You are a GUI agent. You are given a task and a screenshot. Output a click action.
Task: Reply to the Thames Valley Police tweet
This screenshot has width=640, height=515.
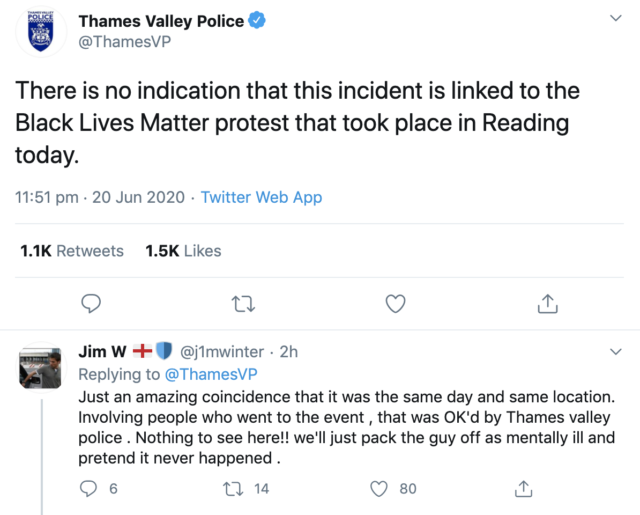[x=90, y=303]
